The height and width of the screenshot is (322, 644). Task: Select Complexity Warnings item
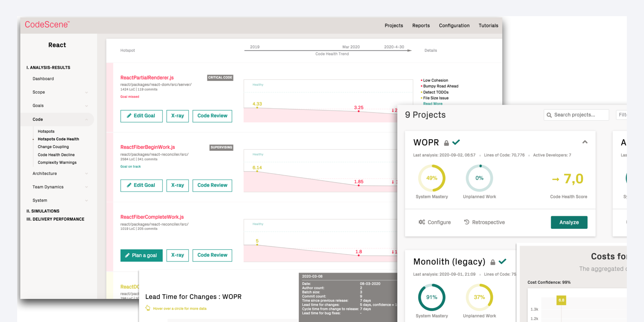57,162
